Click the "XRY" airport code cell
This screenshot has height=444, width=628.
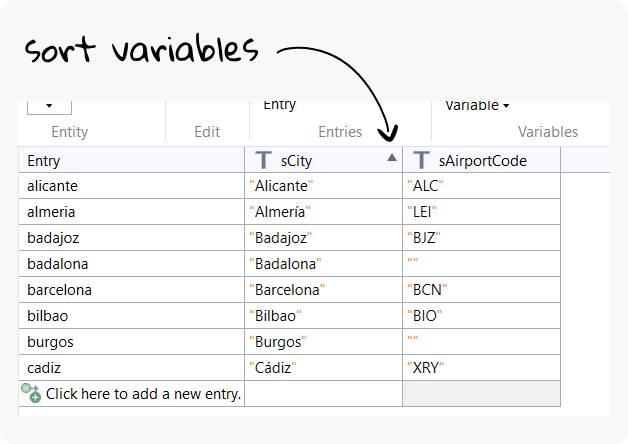point(481,367)
